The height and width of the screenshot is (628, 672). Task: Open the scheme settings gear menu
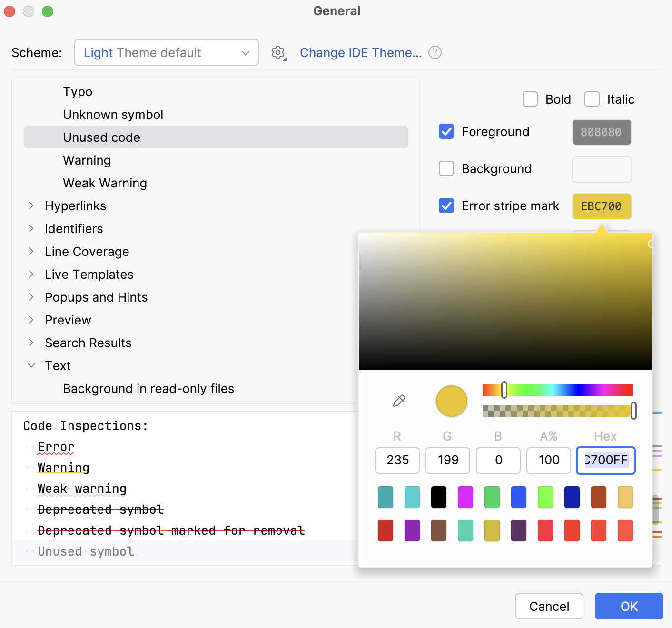click(278, 53)
